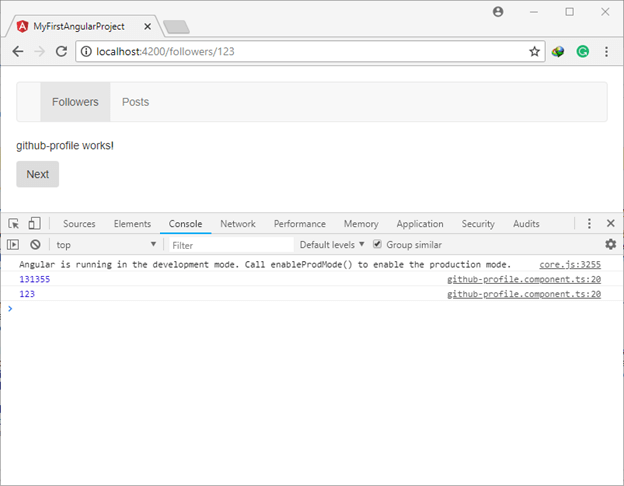
Task: Open the Chrome user profile icon
Action: pos(498,12)
